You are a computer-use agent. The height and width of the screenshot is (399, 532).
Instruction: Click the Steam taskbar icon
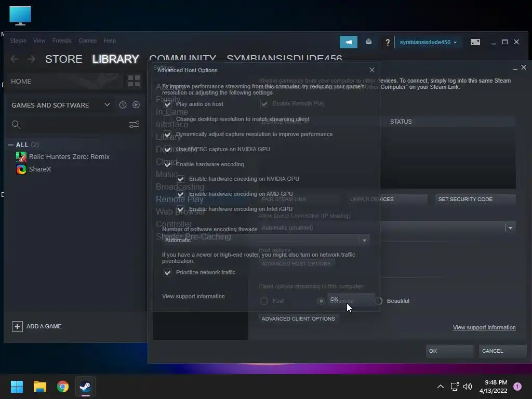(x=85, y=387)
